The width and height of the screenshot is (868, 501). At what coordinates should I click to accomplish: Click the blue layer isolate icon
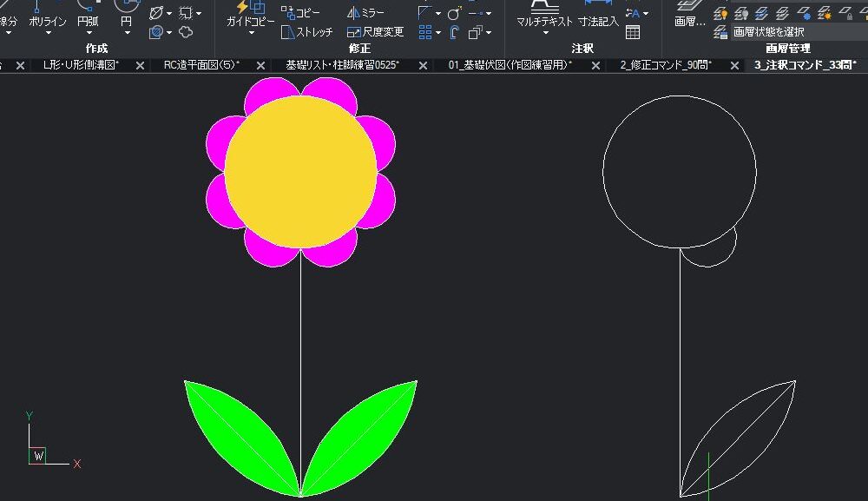tap(762, 13)
